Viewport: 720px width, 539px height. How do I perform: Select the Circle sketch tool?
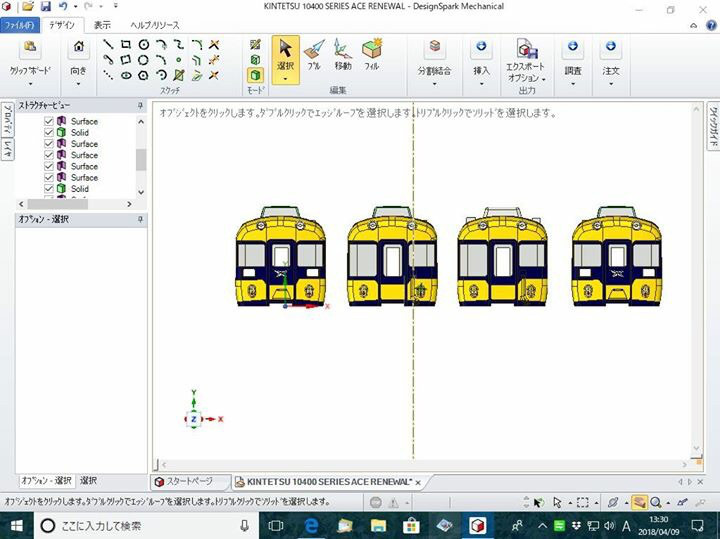pyautogui.click(x=144, y=45)
